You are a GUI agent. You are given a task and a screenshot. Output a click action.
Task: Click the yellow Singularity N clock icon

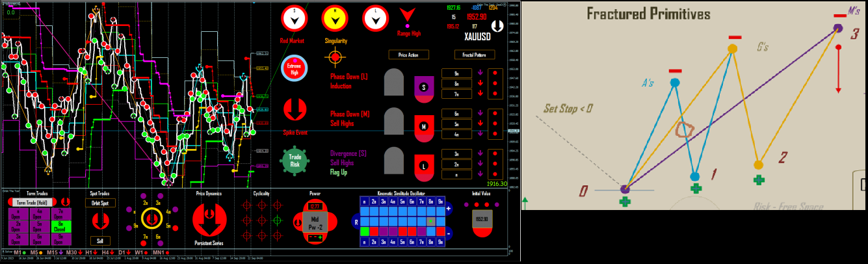[x=334, y=19]
